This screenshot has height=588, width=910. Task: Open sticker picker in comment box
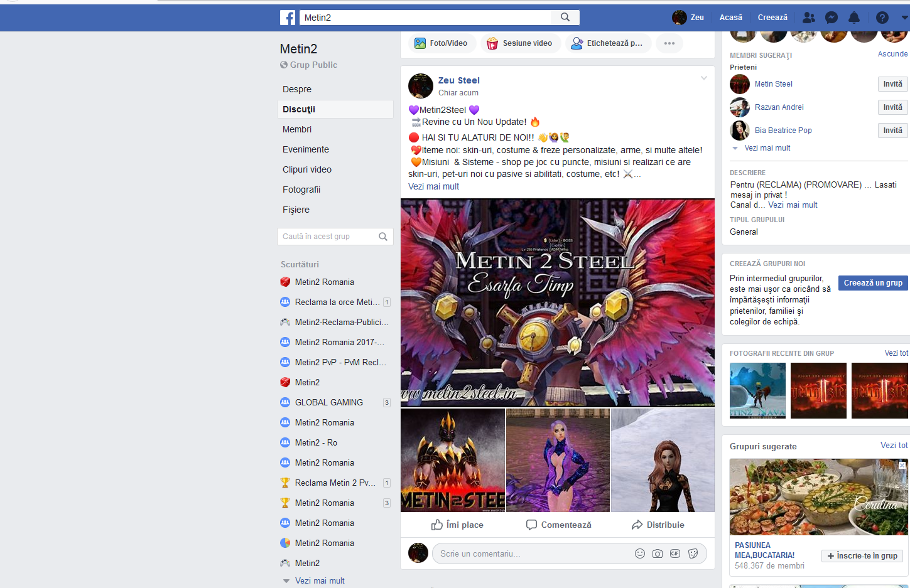click(x=693, y=553)
